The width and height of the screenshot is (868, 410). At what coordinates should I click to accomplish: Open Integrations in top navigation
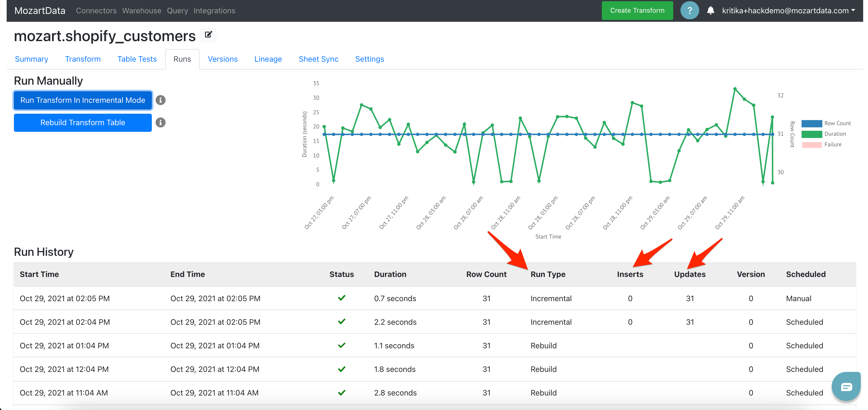tap(214, 11)
